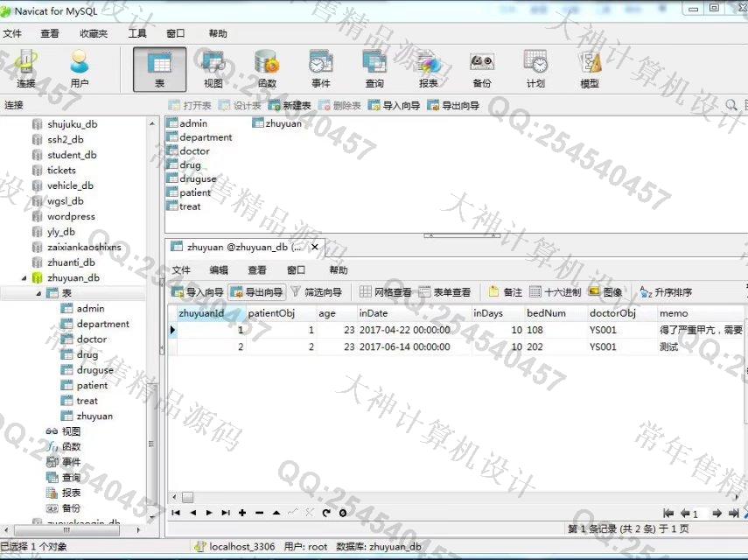Select vehicle_db database in tree
This screenshot has width=748, height=560.
(x=70, y=185)
